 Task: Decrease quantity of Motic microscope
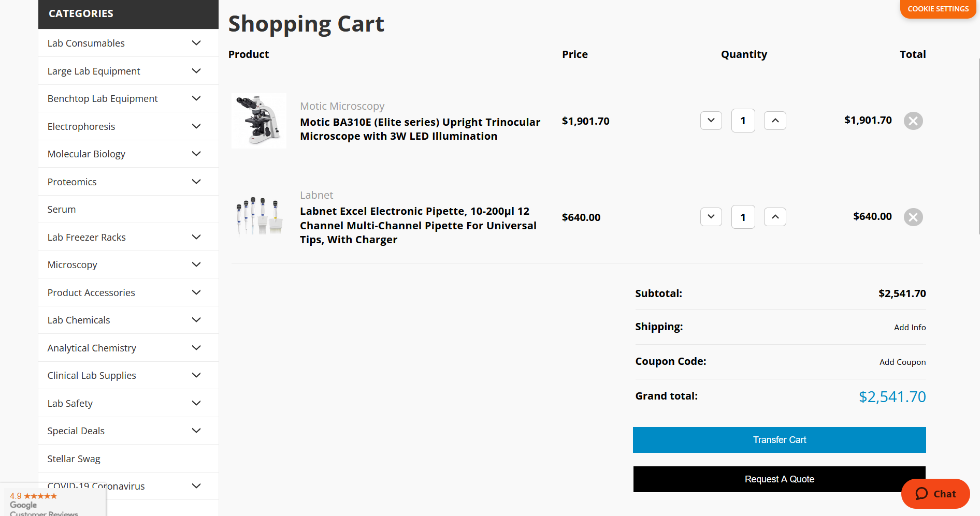click(711, 121)
